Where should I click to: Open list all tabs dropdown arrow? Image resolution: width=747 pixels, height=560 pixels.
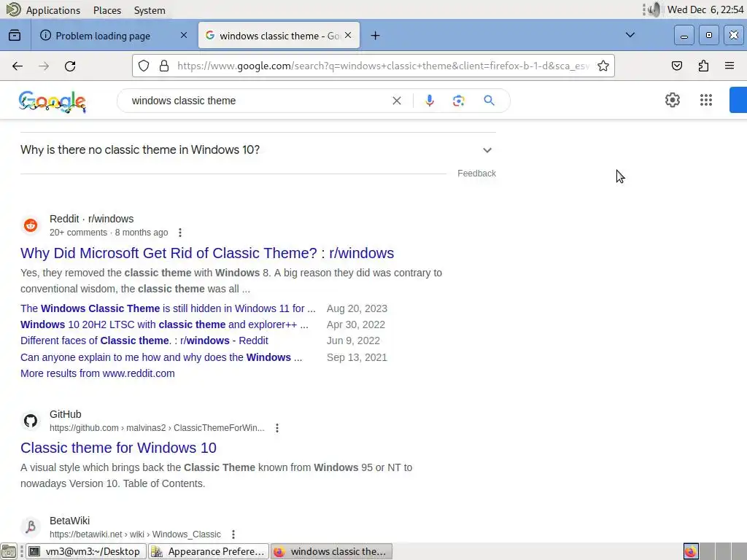(x=630, y=35)
